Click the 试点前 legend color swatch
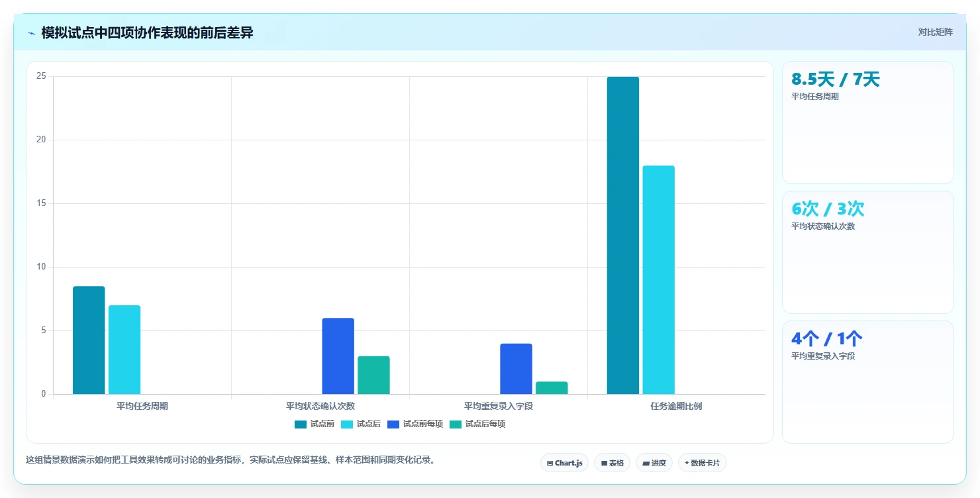The image size is (980, 498). pyautogui.click(x=301, y=424)
